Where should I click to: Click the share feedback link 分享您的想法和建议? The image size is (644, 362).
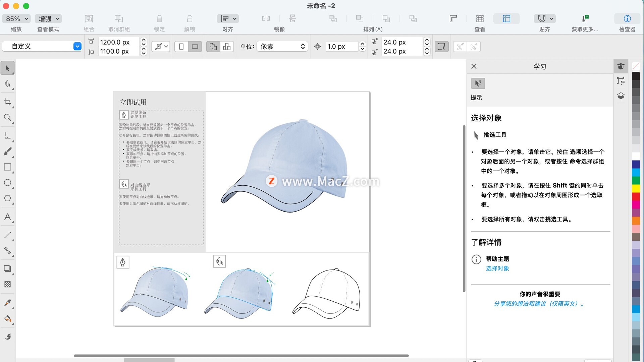pyautogui.click(x=539, y=304)
